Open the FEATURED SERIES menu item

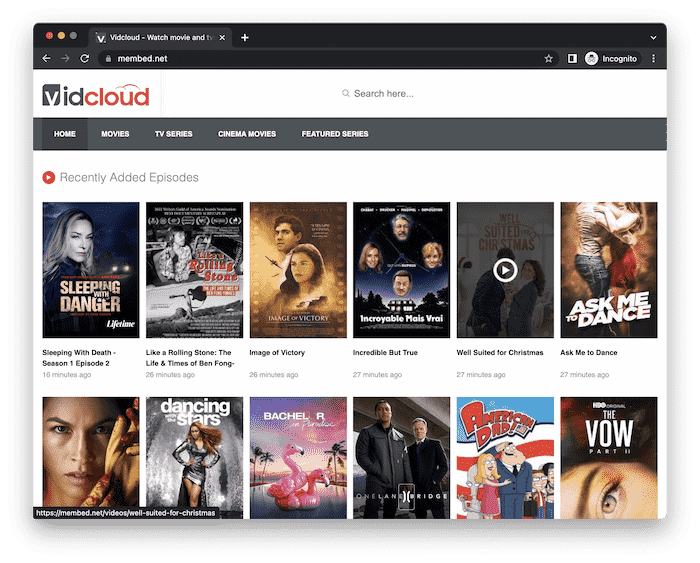click(x=335, y=134)
